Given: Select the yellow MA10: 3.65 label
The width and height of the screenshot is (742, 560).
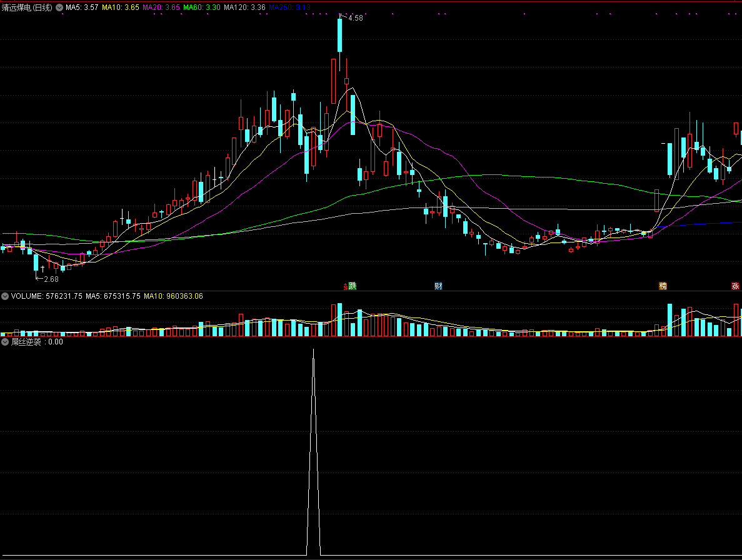Looking at the screenshot, I should pyautogui.click(x=121, y=7).
